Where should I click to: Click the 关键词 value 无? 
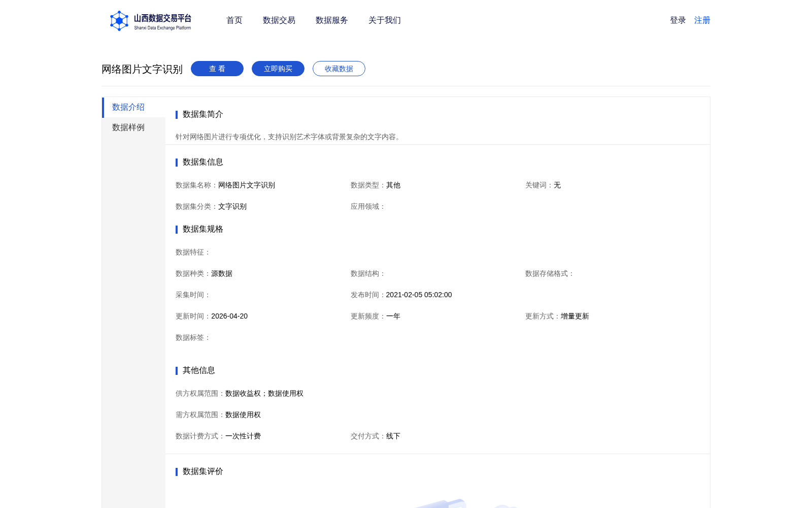pos(557,185)
